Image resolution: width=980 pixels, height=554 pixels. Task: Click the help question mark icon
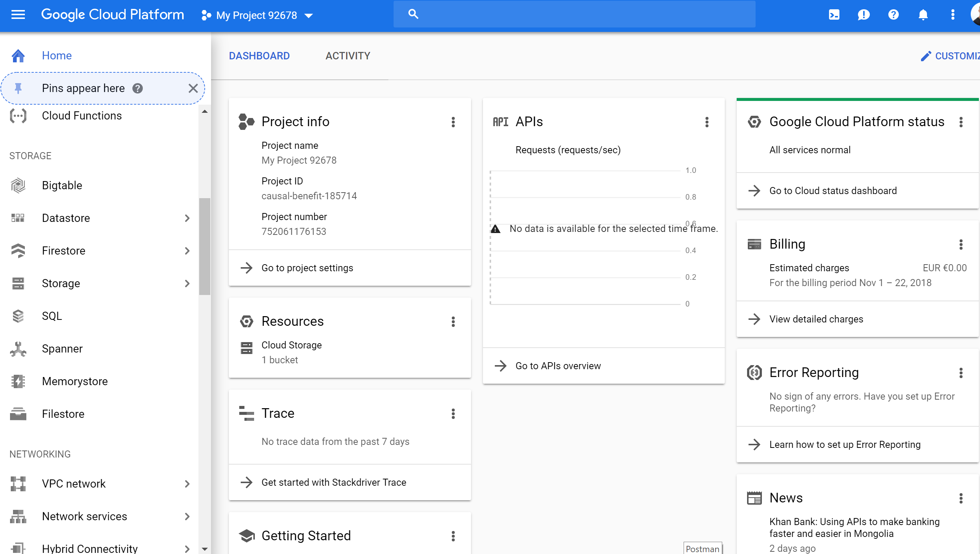tap(893, 15)
